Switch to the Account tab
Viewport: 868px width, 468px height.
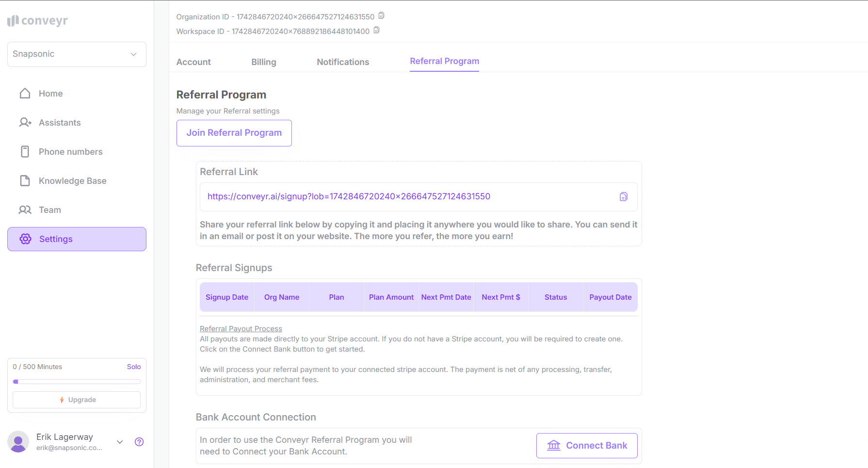tap(193, 62)
